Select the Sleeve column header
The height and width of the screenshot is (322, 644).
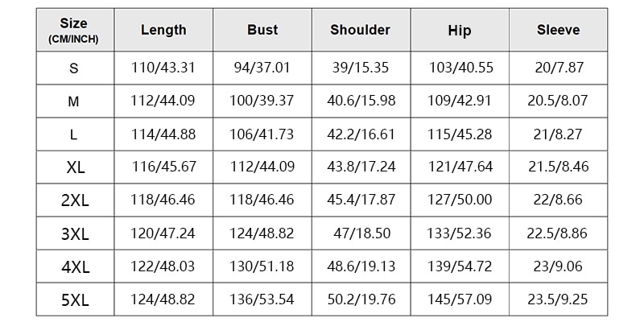(x=559, y=30)
